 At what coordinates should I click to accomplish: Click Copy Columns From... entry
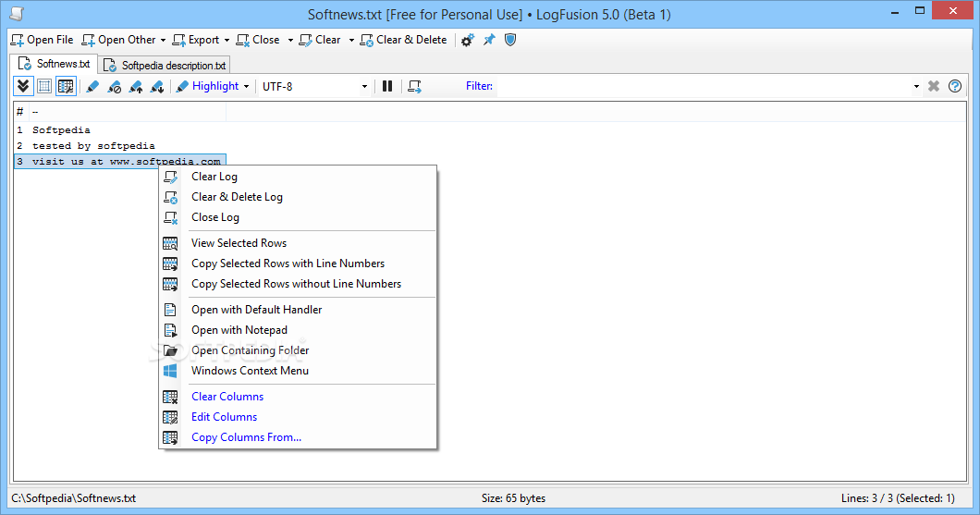[298, 437]
